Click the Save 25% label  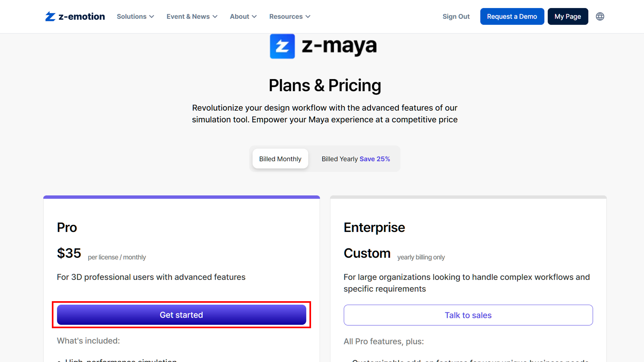(375, 159)
